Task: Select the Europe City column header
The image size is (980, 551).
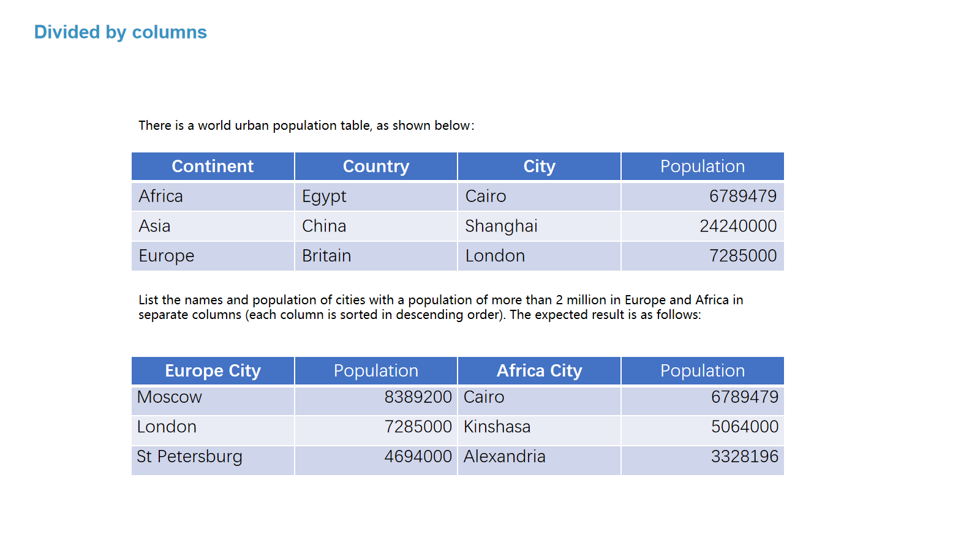Action: [213, 371]
